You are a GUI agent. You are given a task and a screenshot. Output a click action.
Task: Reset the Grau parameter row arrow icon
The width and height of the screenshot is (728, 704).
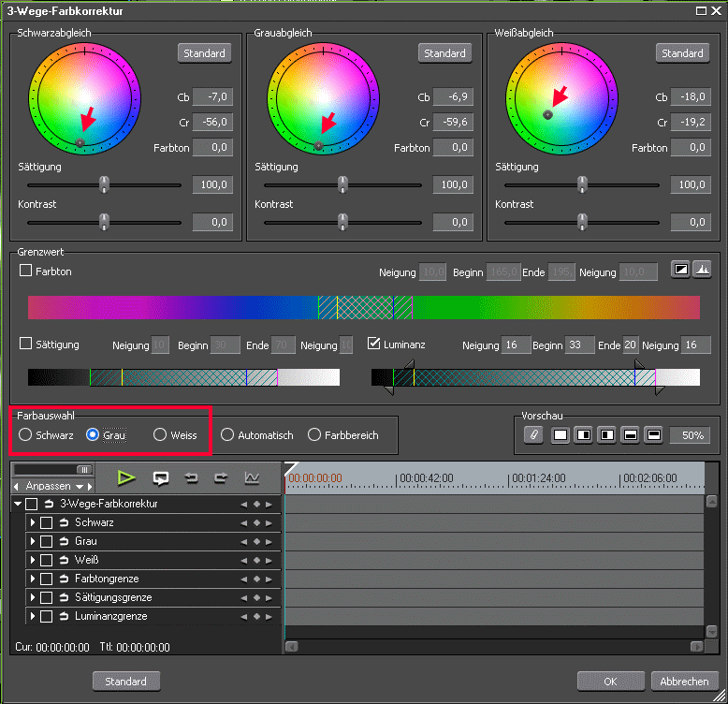click(64, 541)
